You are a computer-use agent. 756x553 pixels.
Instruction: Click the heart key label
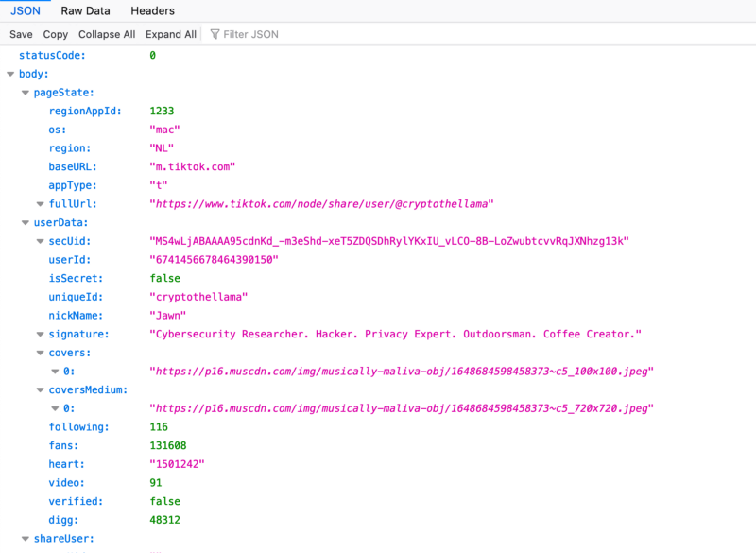point(66,464)
